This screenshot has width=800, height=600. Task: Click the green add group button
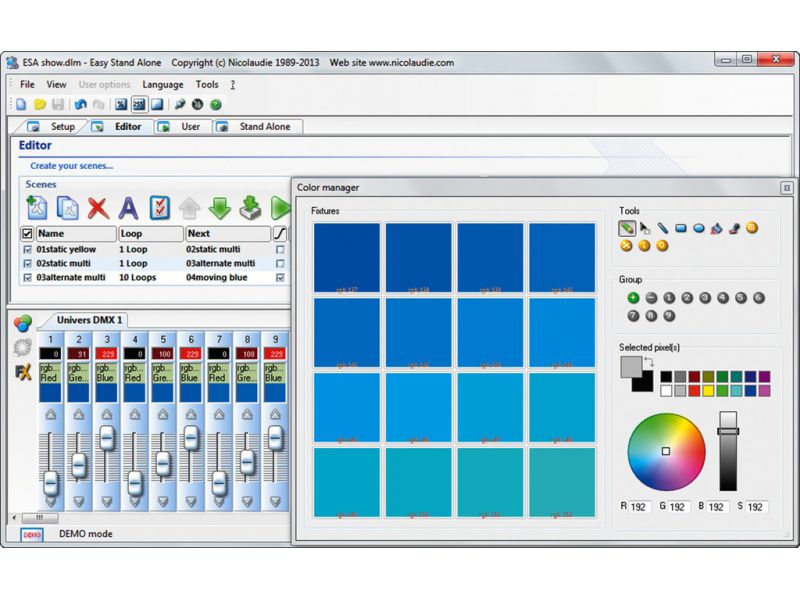tap(633, 297)
